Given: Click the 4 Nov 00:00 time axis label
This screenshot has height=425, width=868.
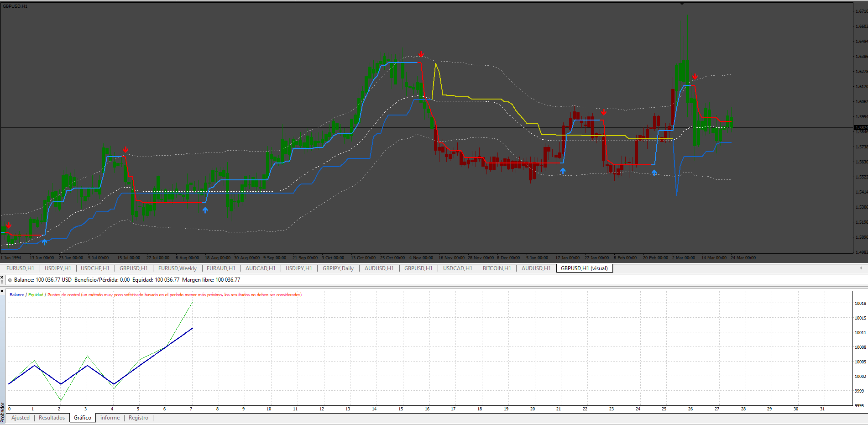Looking at the screenshot, I should pos(421,258).
